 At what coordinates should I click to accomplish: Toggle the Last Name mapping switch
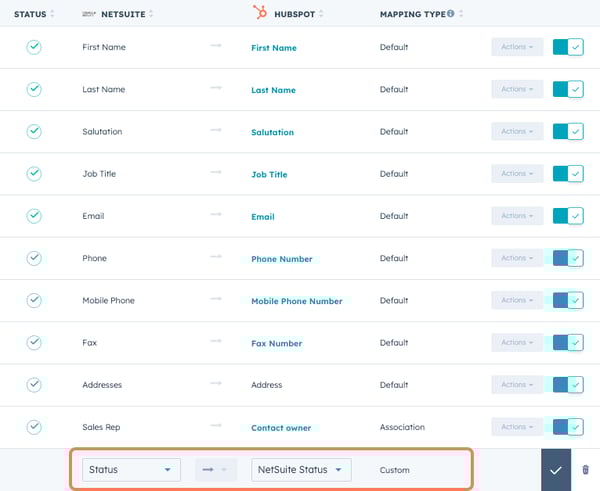tap(568, 89)
